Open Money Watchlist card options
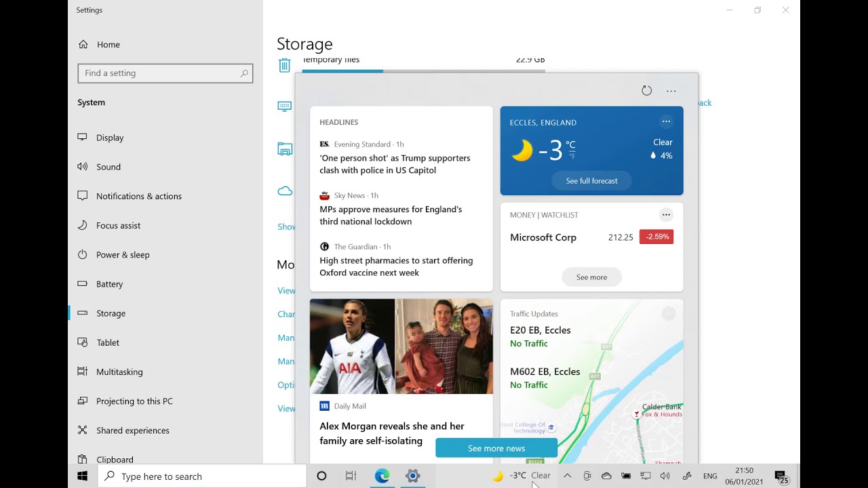868x488 pixels. tap(666, 215)
